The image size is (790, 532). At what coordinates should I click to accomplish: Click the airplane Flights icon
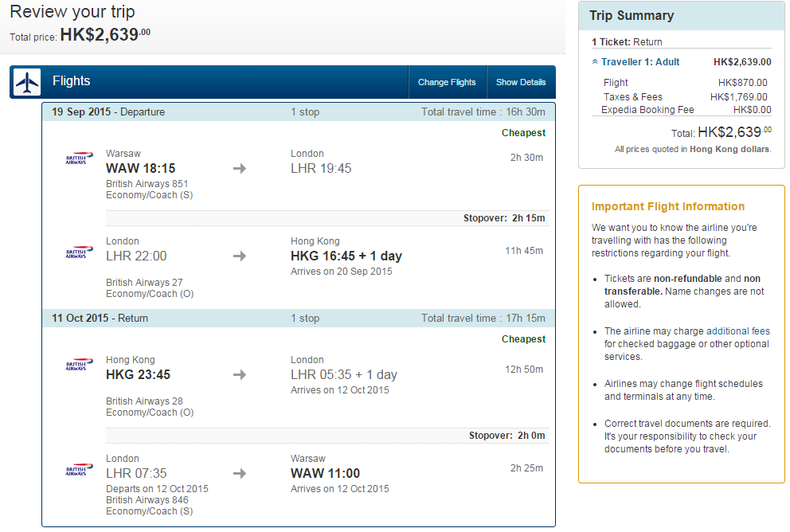[x=27, y=82]
